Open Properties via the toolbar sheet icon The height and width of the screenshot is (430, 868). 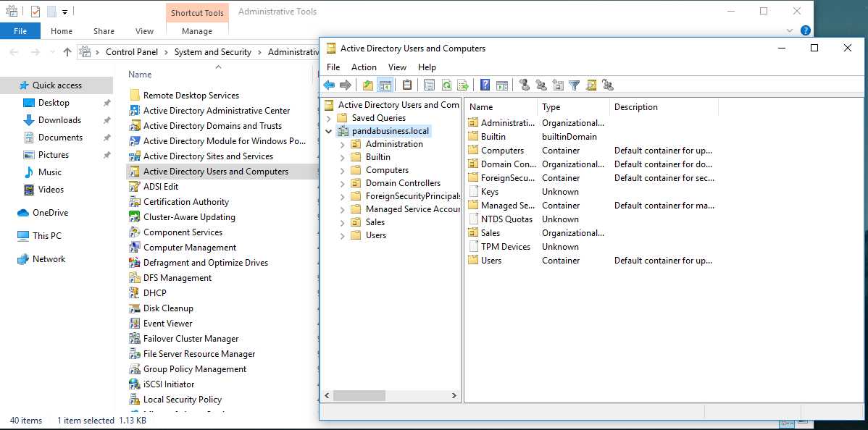[x=430, y=85]
